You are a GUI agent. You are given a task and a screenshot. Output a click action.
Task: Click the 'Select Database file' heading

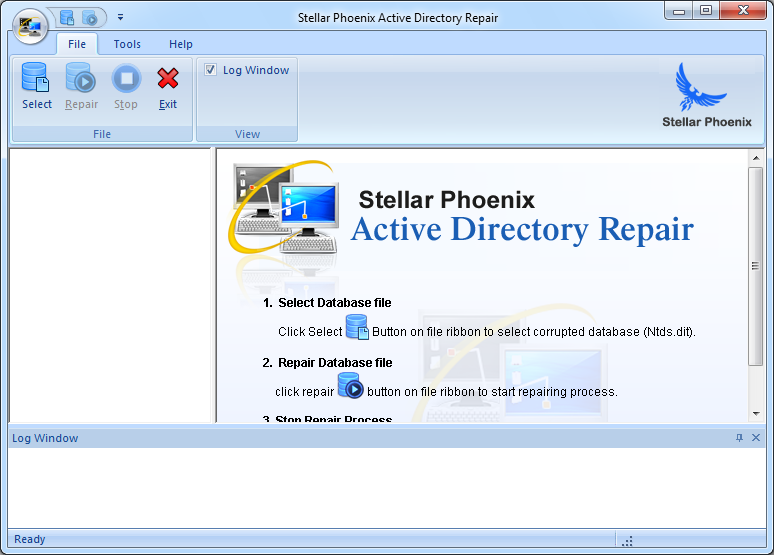[x=335, y=303]
